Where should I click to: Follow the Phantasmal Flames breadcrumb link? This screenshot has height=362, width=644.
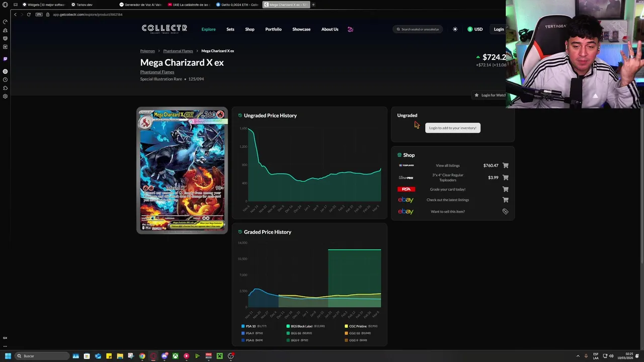pyautogui.click(x=178, y=51)
